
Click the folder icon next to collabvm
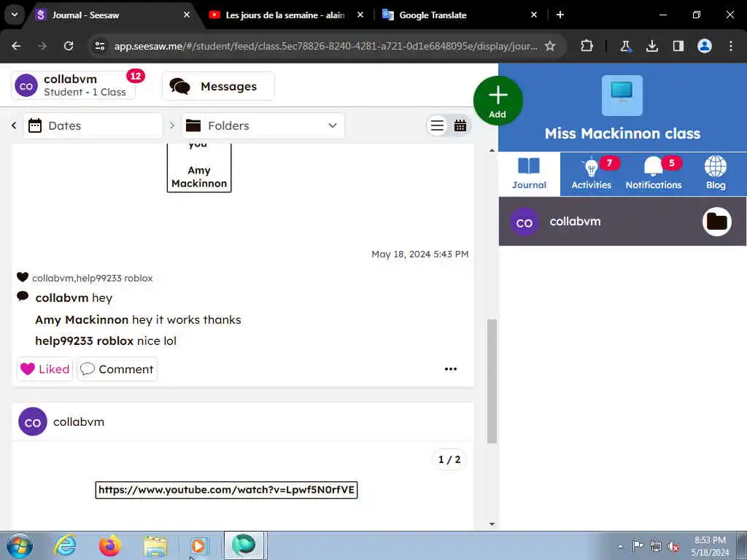(717, 222)
